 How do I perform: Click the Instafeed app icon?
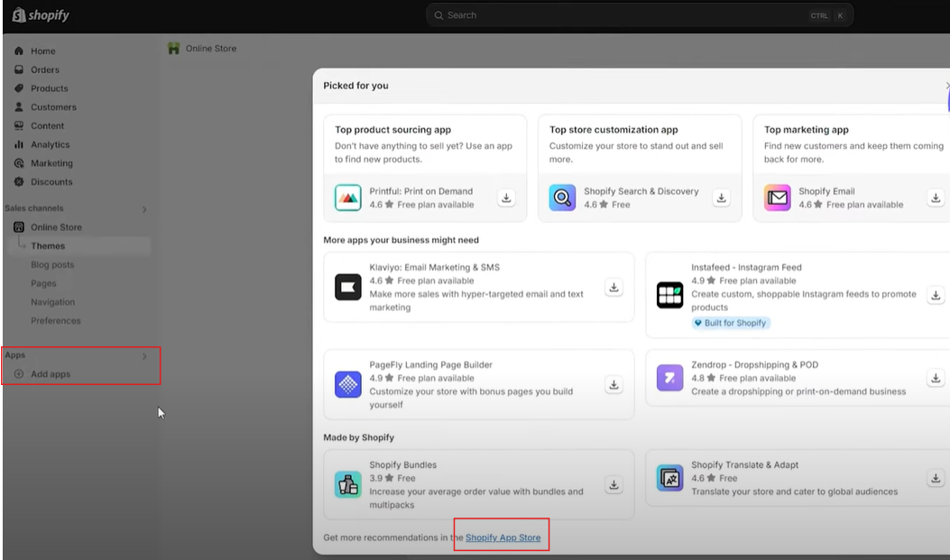pos(669,295)
